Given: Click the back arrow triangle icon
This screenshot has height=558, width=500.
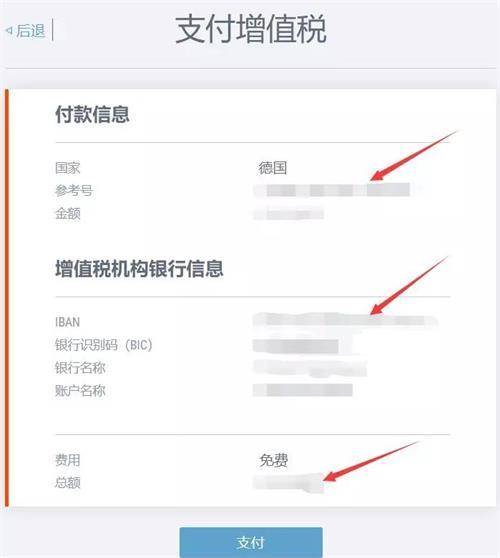Looking at the screenshot, I should [x=9, y=31].
